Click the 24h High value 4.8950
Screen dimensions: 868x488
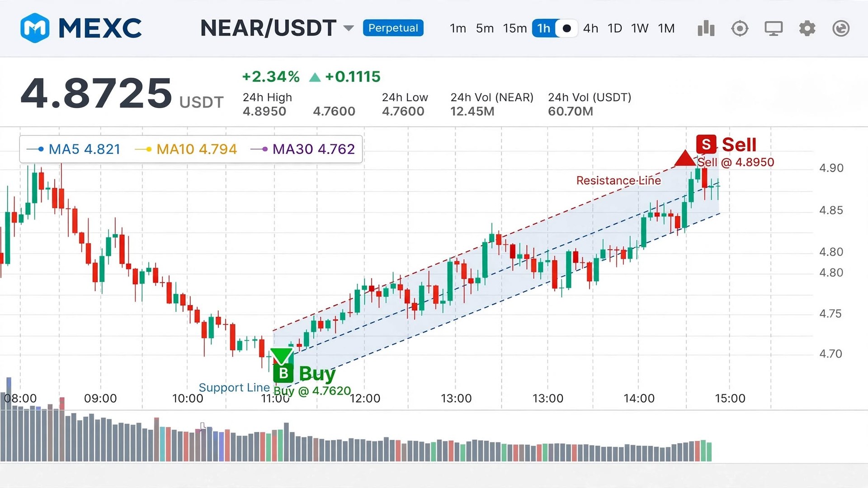click(264, 111)
